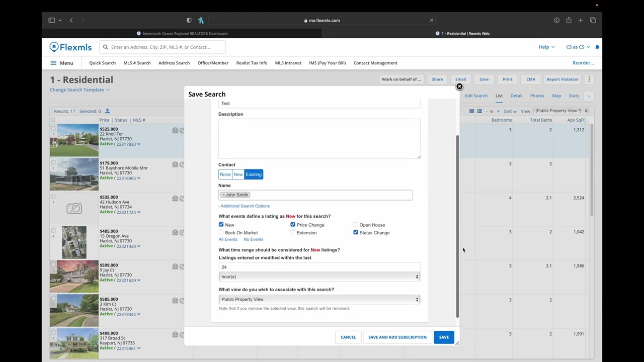This screenshot has height=362, width=644.
Task: Uncheck the Price Change checkbox
Action: pos(293,225)
